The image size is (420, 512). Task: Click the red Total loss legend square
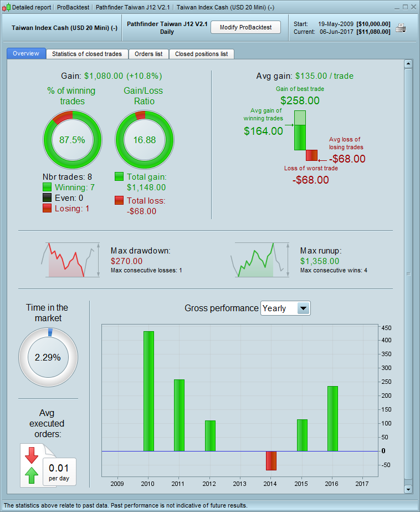(x=119, y=200)
